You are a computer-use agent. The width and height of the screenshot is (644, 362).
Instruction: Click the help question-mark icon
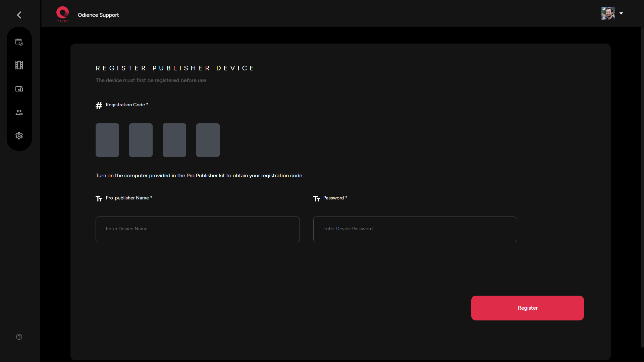point(19,337)
